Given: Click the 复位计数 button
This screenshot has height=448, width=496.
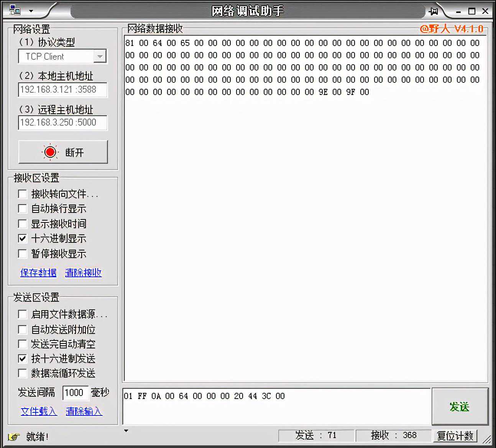Looking at the screenshot, I should pyautogui.click(x=455, y=436).
